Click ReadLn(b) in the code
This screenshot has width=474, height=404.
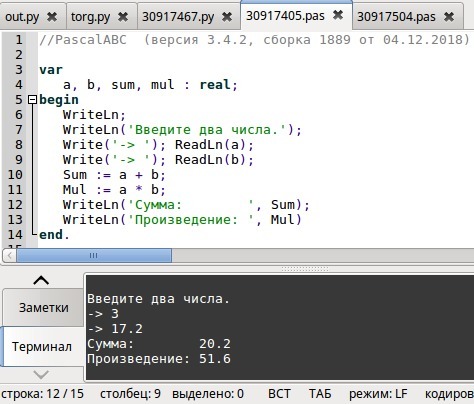(210, 160)
